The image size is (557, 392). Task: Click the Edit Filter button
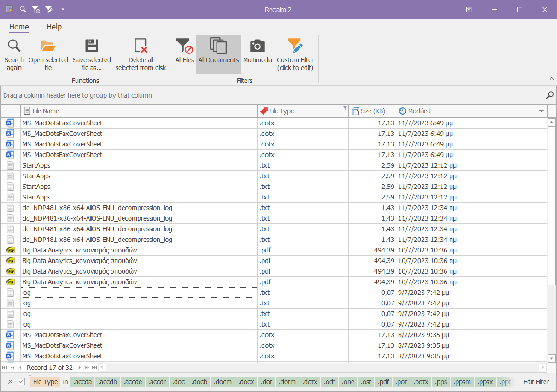click(536, 382)
